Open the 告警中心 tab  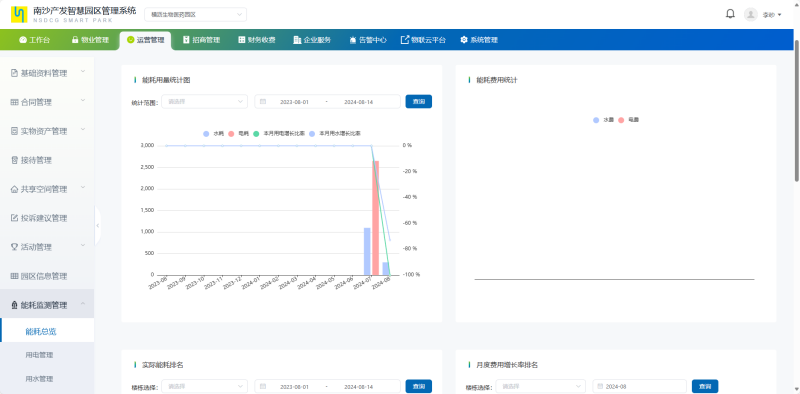pos(367,40)
